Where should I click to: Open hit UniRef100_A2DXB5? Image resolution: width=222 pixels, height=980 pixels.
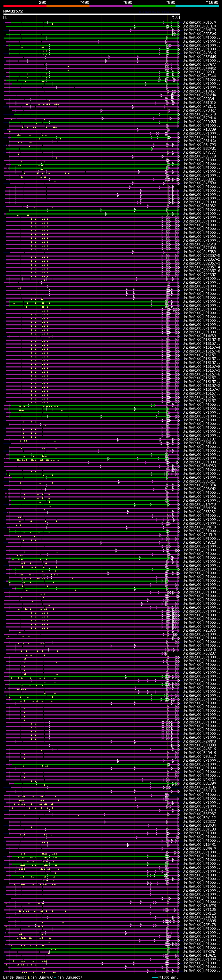click(x=199, y=122)
